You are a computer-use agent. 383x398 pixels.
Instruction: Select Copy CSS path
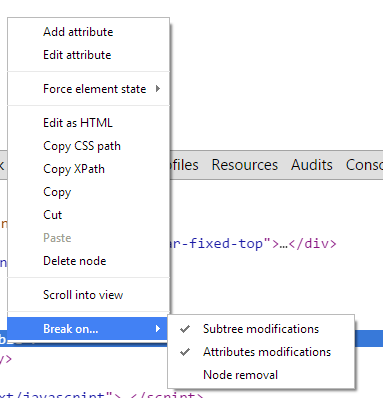click(x=88, y=146)
